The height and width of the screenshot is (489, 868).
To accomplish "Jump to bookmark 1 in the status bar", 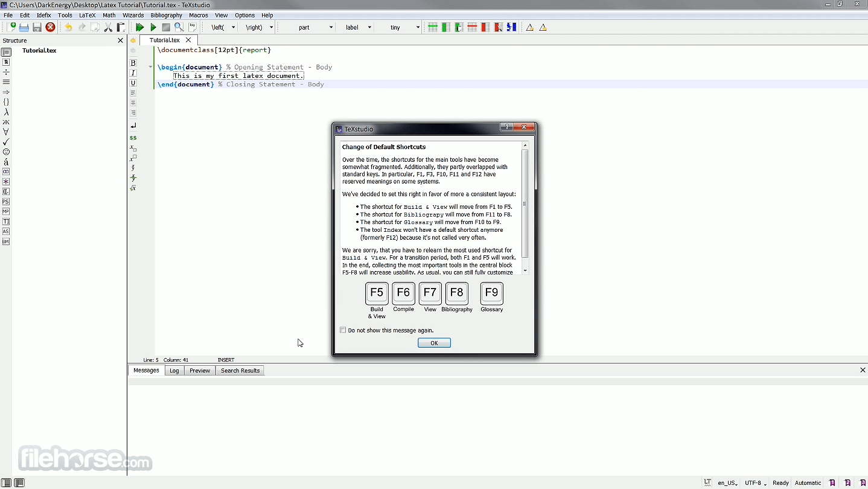I will 832,482.
